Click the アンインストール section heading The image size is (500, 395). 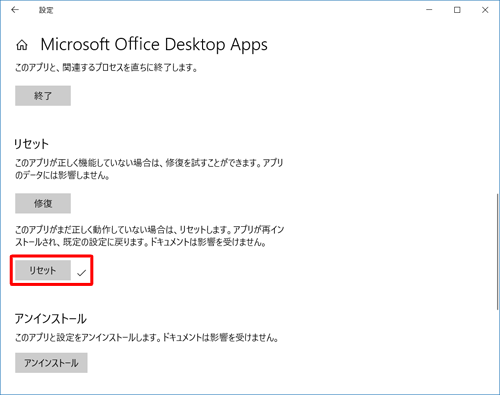(x=51, y=319)
